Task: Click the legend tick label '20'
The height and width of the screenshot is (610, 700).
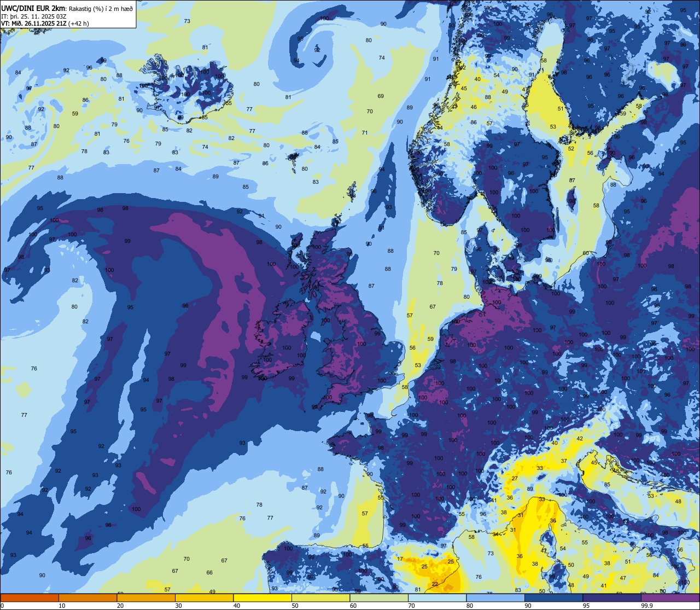Action: [120, 606]
